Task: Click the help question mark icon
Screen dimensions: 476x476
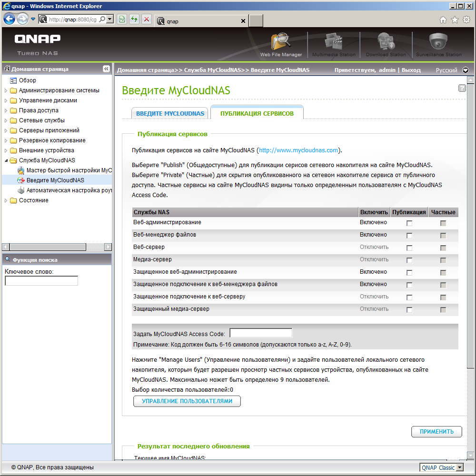Action: click(462, 88)
